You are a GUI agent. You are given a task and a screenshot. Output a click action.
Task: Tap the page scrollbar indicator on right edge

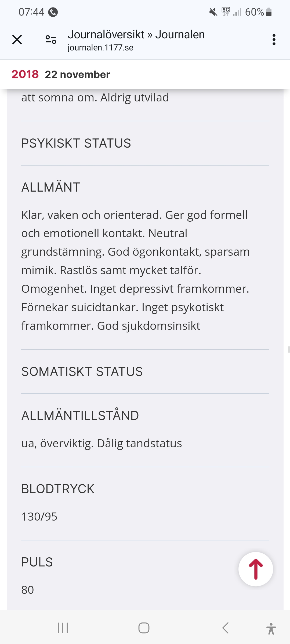coord(288,349)
